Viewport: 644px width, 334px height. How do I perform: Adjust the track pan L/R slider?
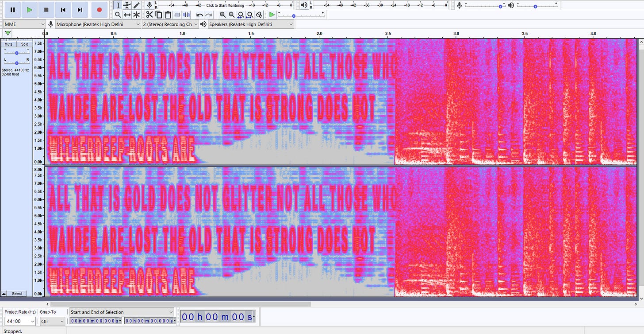click(x=16, y=63)
